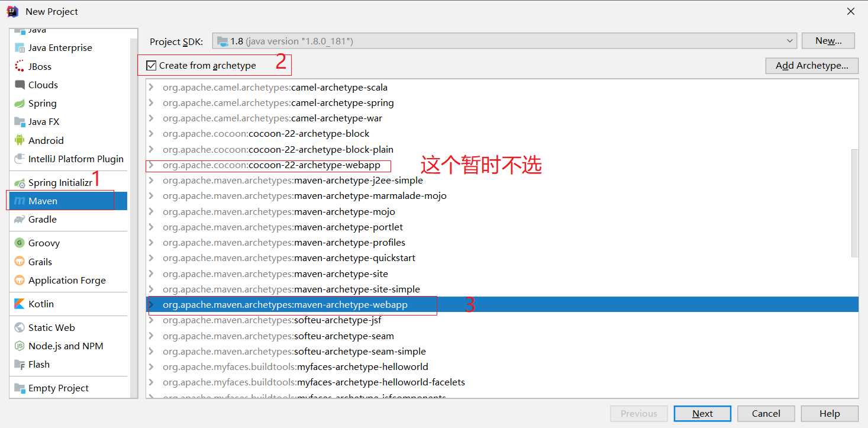Click the New... SDK button
868x428 pixels.
click(828, 41)
